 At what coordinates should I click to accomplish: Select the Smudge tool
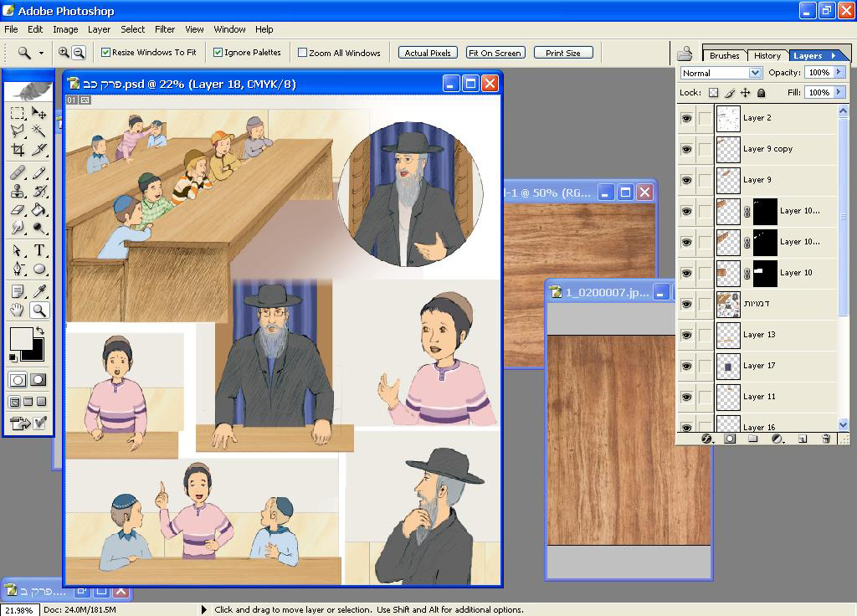point(18,228)
